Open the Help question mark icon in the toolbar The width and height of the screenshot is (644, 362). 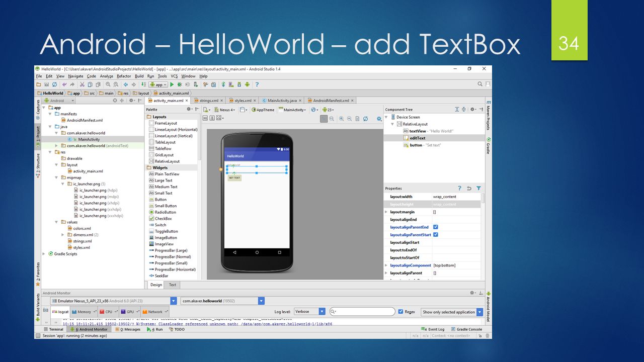tap(257, 84)
